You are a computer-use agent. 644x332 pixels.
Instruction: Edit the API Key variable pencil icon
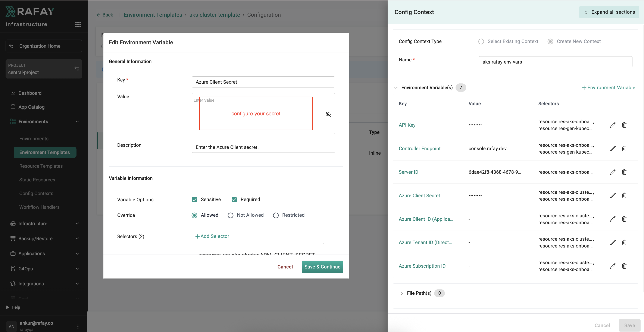point(613,125)
